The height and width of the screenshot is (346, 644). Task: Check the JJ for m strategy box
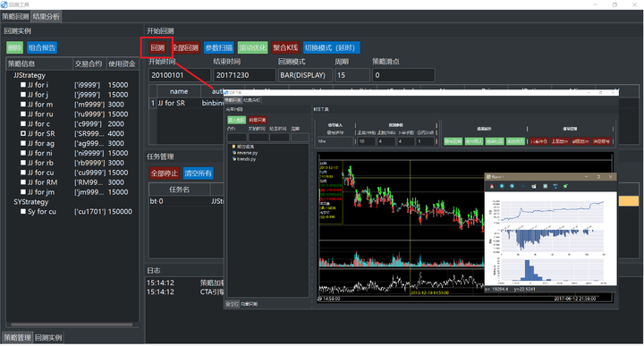coord(23,105)
